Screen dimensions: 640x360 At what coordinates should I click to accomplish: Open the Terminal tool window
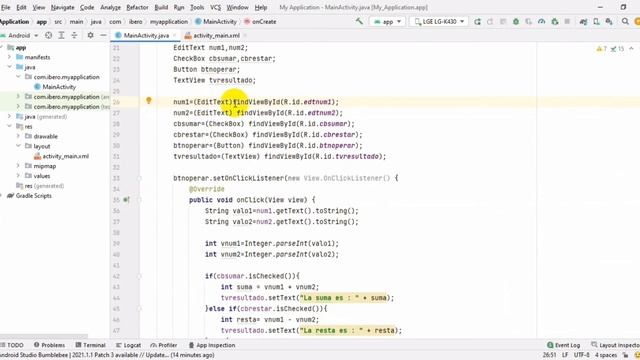click(91, 345)
